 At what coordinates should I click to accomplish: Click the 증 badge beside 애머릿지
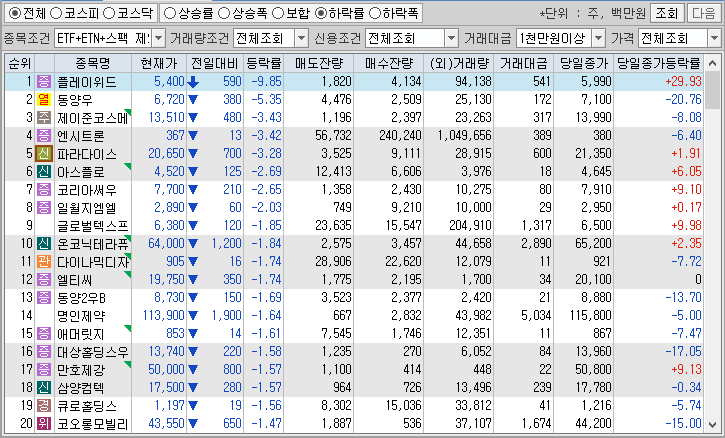44,333
